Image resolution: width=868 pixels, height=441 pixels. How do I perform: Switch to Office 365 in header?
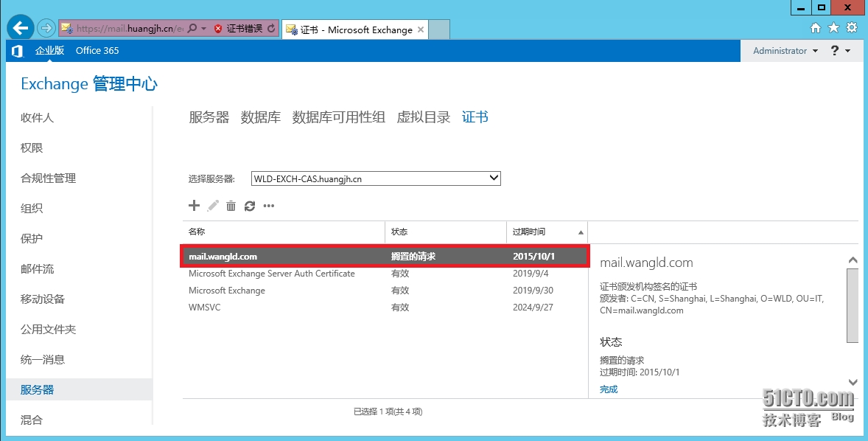click(x=97, y=50)
